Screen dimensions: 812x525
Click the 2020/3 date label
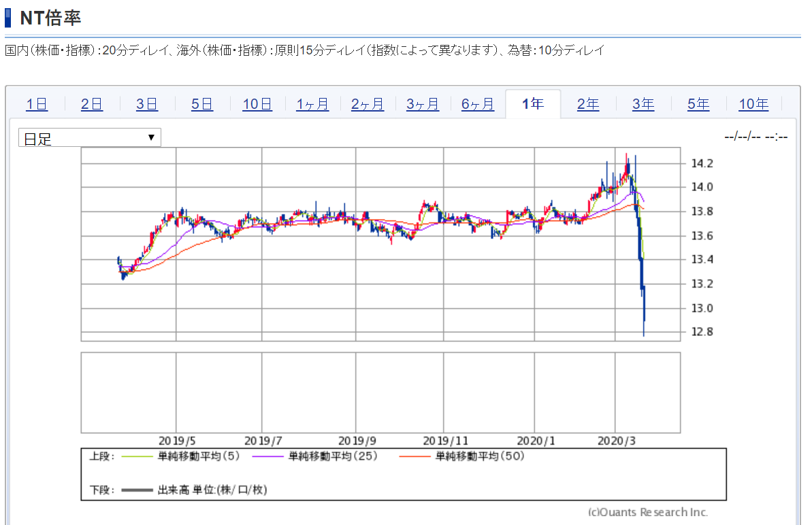(x=616, y=441)
